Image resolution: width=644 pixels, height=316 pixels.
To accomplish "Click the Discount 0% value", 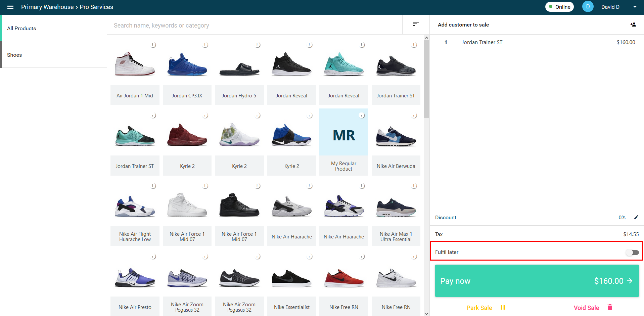I will tap(622, 218).
